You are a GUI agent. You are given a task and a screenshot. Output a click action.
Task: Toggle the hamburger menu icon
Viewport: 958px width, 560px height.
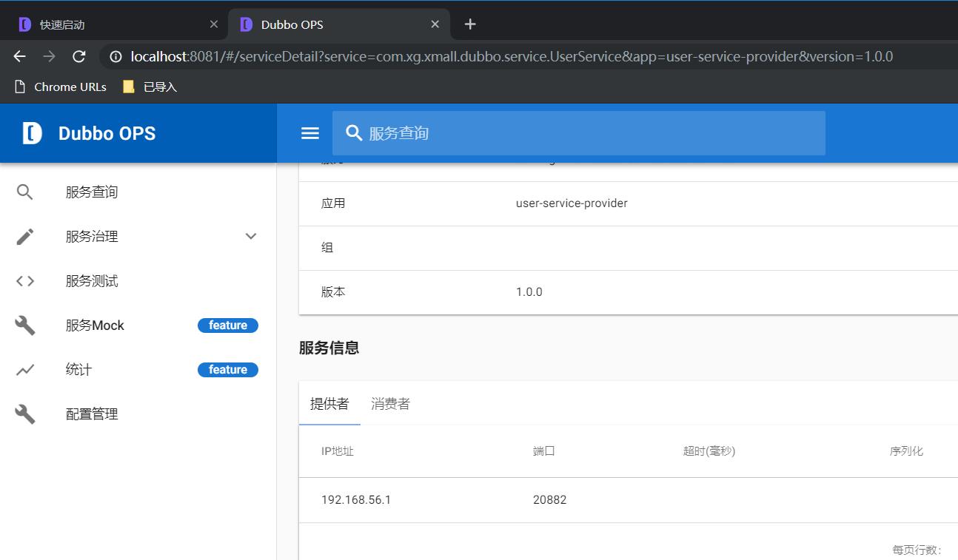[310, 133]
